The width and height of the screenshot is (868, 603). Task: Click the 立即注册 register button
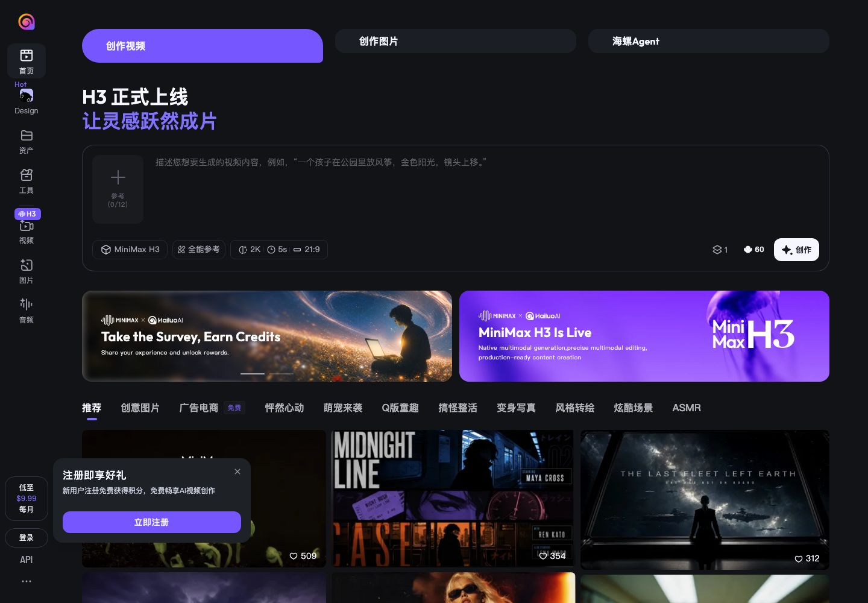(x=152, y=522)
